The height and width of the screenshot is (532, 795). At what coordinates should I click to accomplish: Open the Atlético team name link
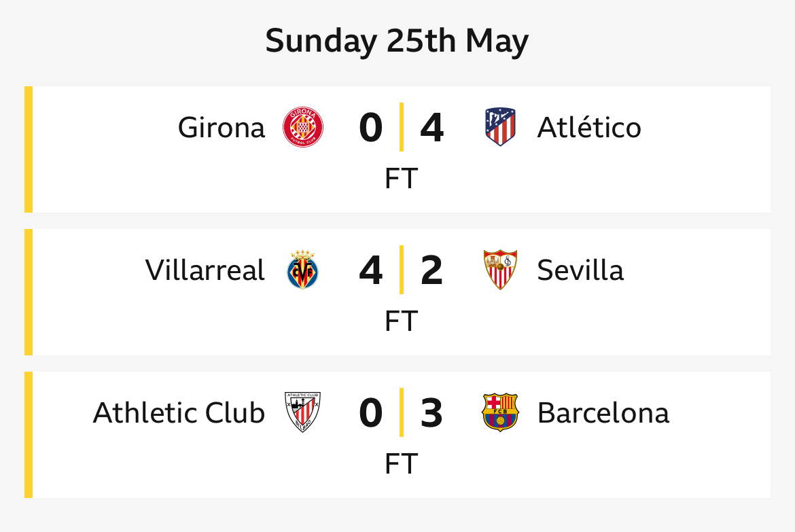point(589,127)
